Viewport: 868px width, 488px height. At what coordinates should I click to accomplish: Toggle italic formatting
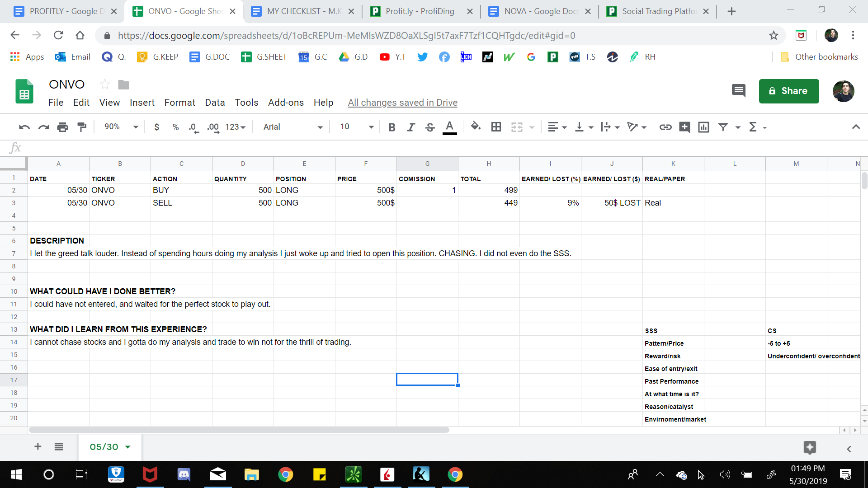pyautogui.click(x=410, y=127)
